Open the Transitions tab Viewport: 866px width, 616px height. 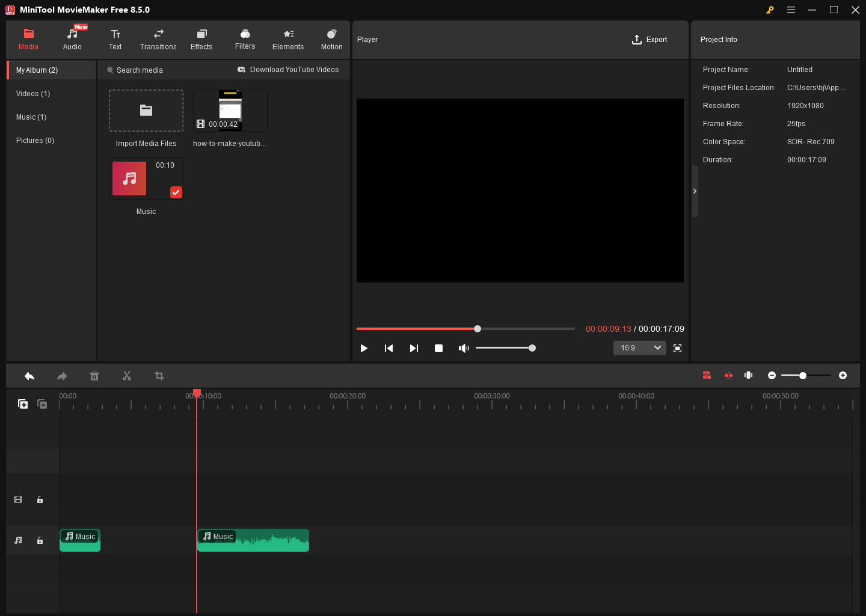tap(158, 39)
